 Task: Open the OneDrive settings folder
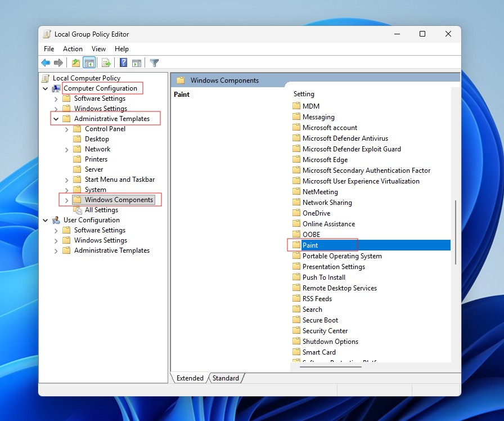(315, 213)
